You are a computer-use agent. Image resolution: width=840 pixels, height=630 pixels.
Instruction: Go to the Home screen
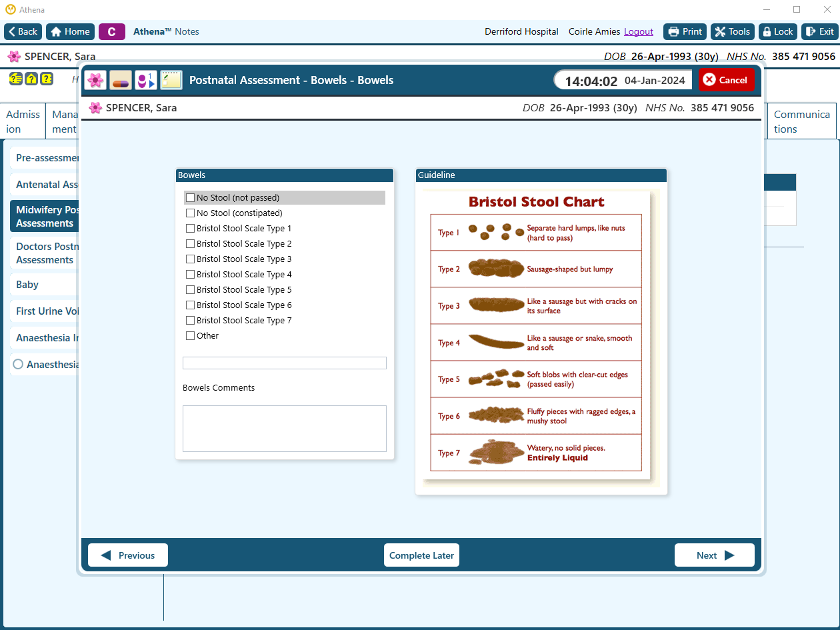tap(70, 31)
